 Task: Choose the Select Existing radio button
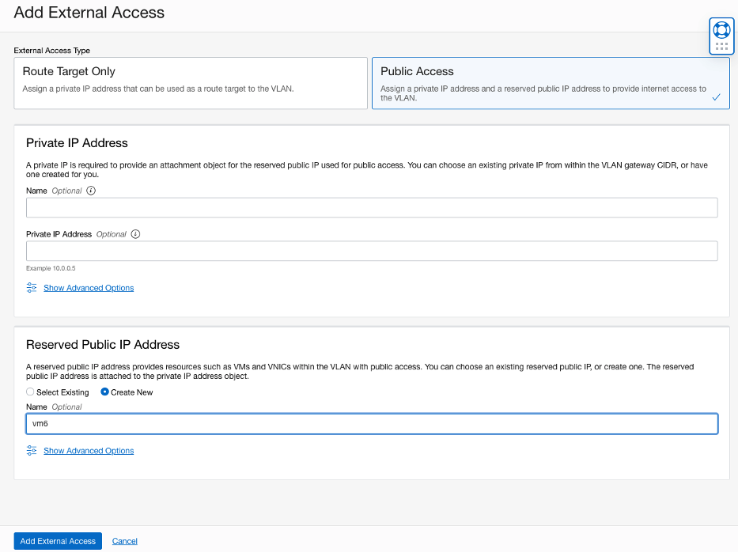click(31, 392)
